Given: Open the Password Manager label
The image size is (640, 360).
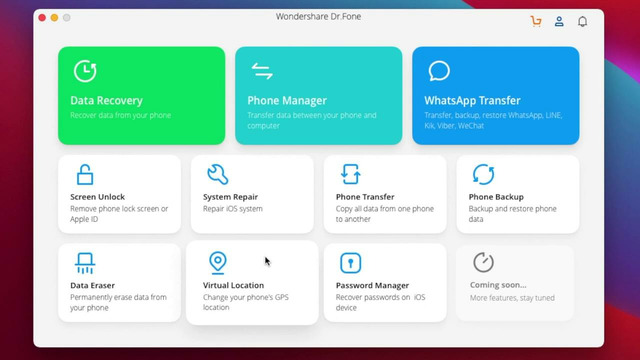Looking at the screenshot, I should tap(372, 285).
